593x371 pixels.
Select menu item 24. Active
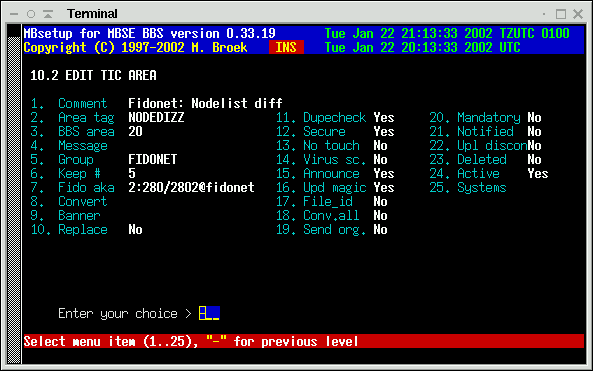[464, 174]
